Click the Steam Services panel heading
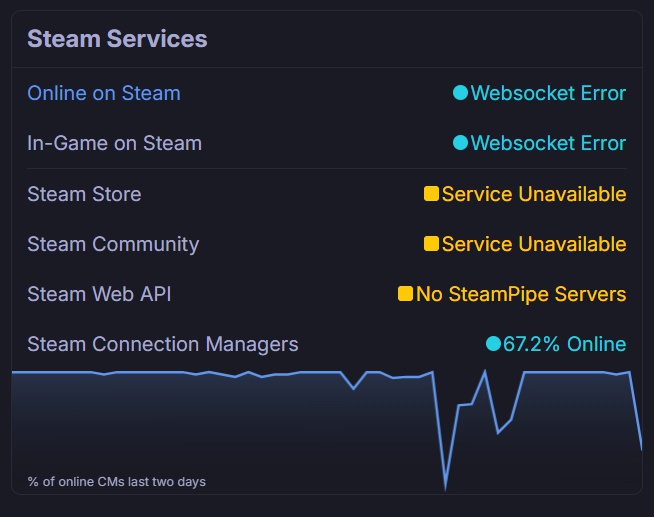654x517 pixels. coord(117,39)
